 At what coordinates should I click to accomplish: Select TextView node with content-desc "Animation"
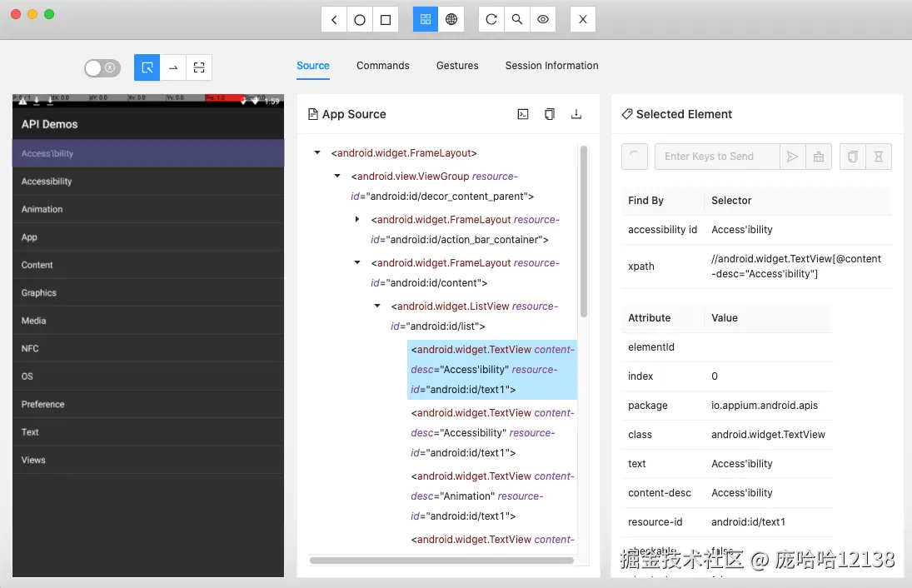pos(492,496)
